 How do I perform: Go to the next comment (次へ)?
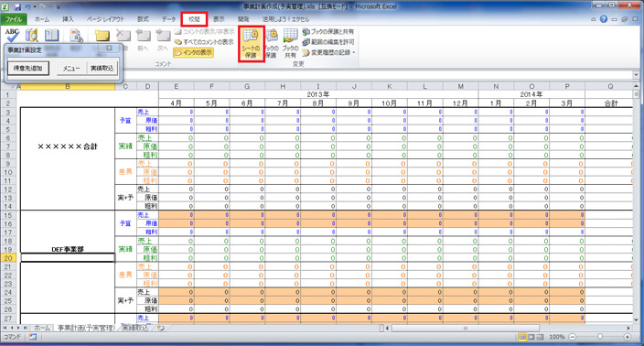[x=163, y=39]
